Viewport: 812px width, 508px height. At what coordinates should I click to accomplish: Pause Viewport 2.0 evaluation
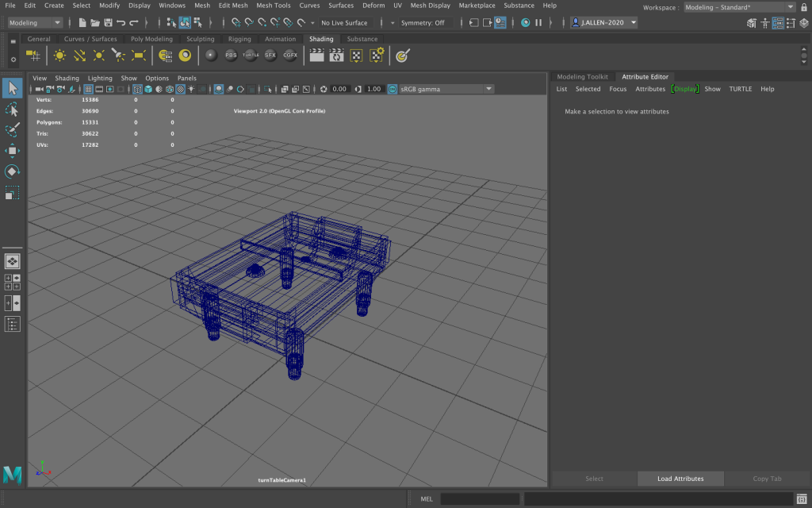click(539, 23)
